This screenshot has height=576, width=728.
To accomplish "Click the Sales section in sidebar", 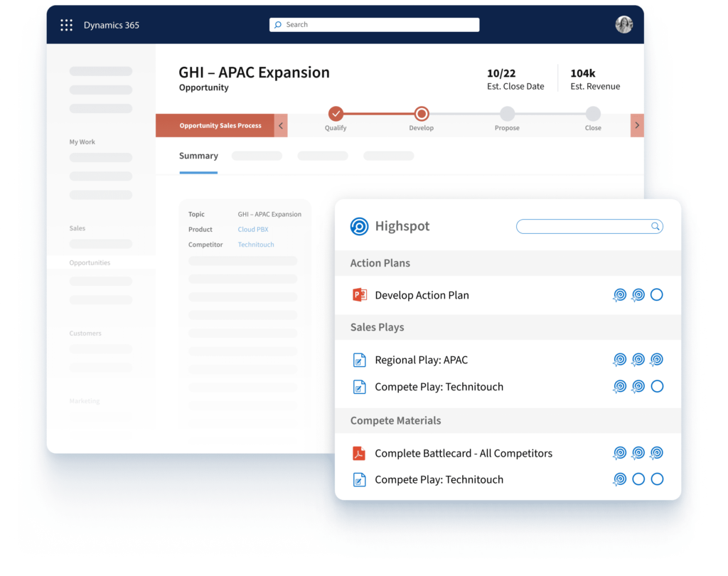I will pos(77,228).
